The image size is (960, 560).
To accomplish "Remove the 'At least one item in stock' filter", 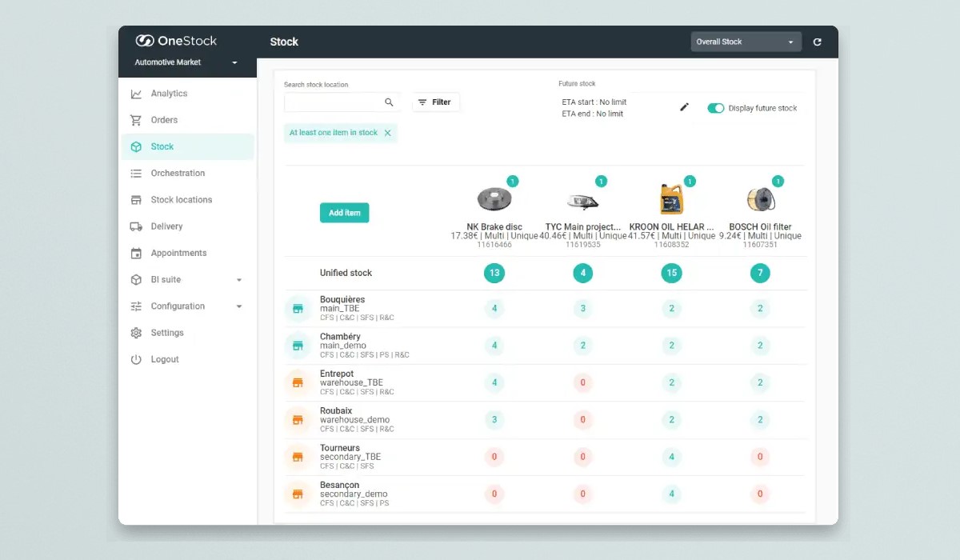I will click(388, 134).
